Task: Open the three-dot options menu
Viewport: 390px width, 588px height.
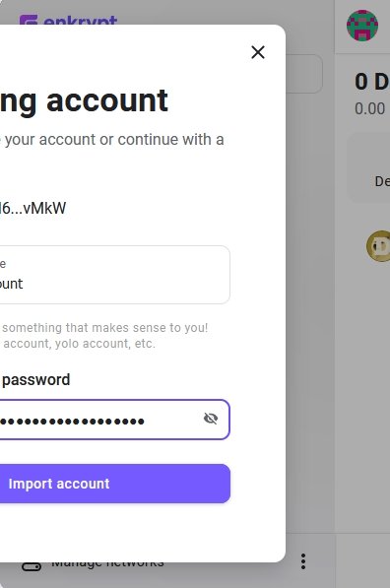Action: pyautogui.click(x=303, y=561)
